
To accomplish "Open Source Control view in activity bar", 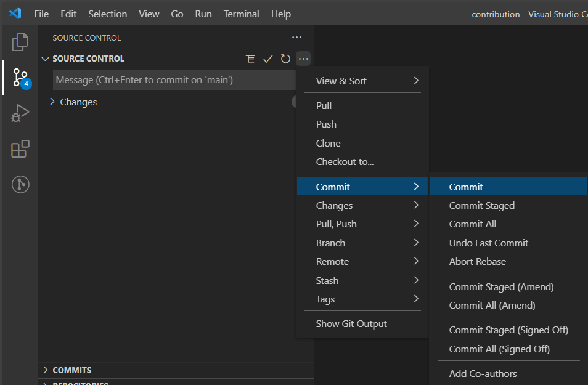I will pos(20,78).
